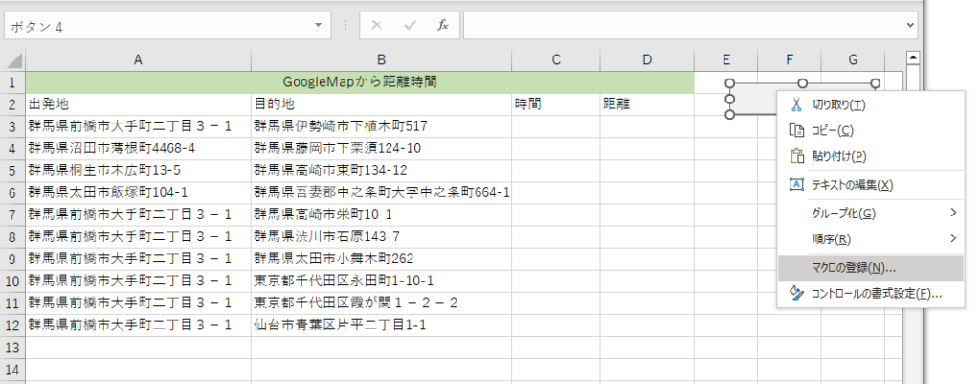Click the Paste clipboard icon in the context menu
Image resolution: width=980 pixels, height=384 pixels.
pyautogui.click(x=795, y=156)
